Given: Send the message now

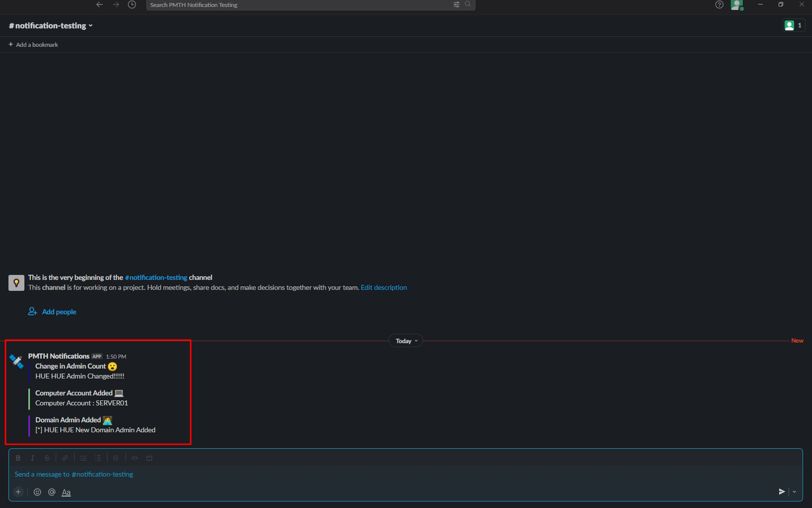Looking at the screenshot, I should [782, 492].
